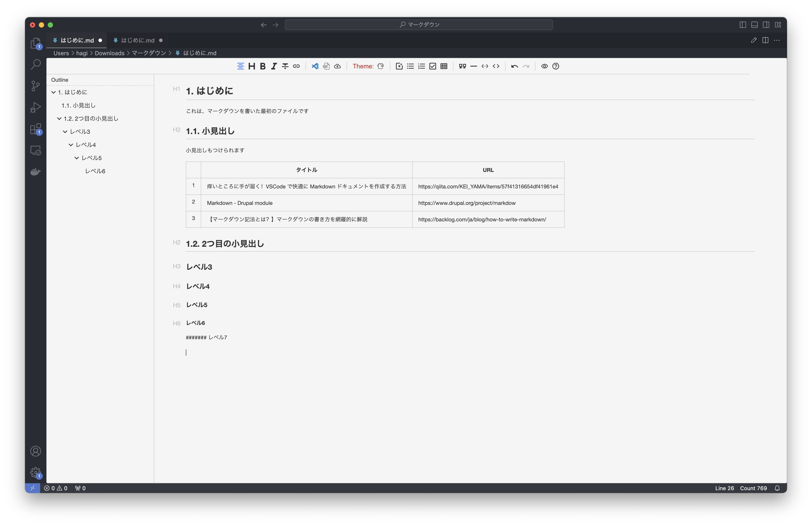Click the hagi breadcrumb
This screenshot has height=526, width=812.
[x=82, y=53]
